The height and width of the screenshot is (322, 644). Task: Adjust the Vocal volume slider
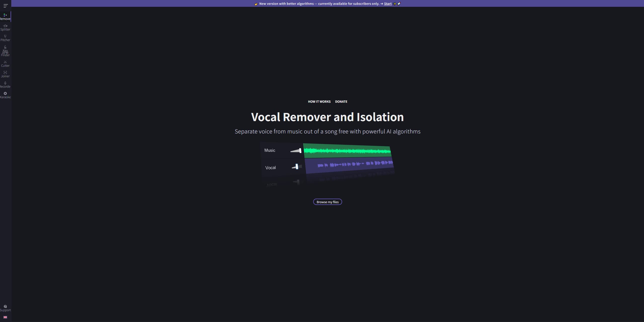pyautogui.click(x=297, y=166)
